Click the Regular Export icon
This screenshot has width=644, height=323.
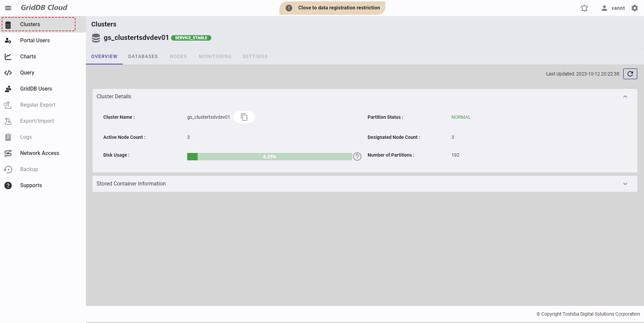point(8,105)
